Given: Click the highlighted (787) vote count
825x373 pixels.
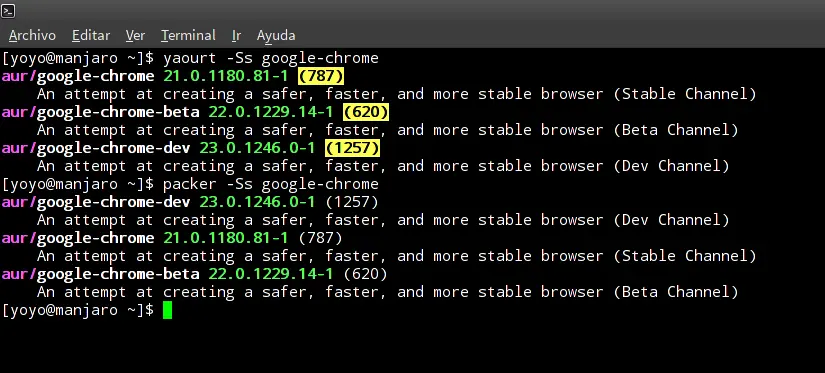Looking at the screenshot, I should click(321, 76).
